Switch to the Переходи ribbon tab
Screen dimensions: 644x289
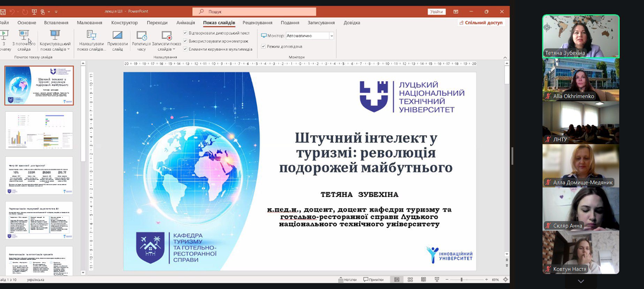pyautogui.click(x=157, y=23)
